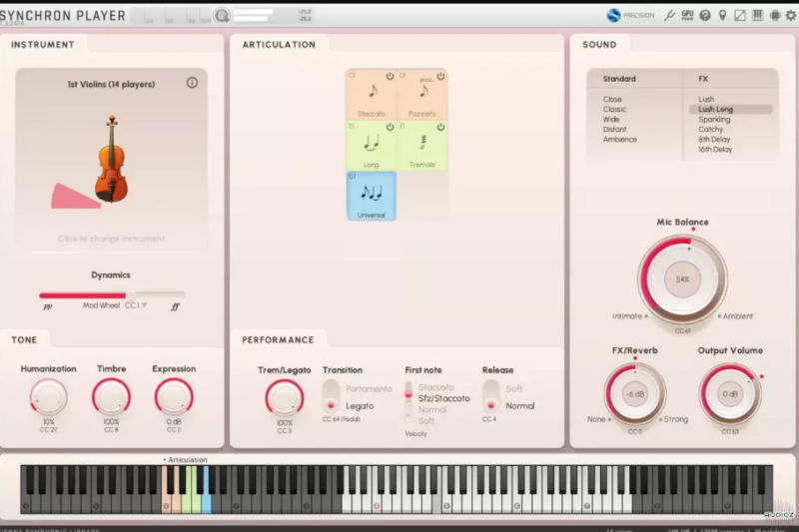Open the help question mark icon
The width and height of the screenshot is (799, 532).
click(x=705, y=15)
